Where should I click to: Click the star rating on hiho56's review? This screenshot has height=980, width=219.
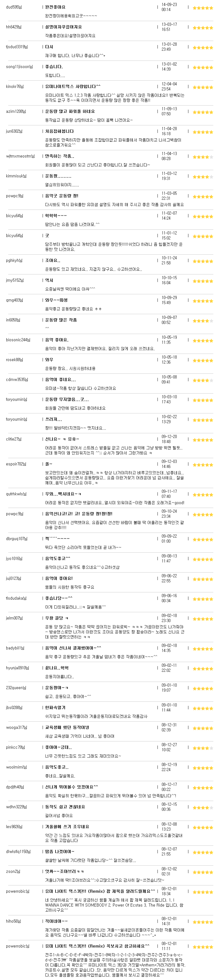coord(203,922)
